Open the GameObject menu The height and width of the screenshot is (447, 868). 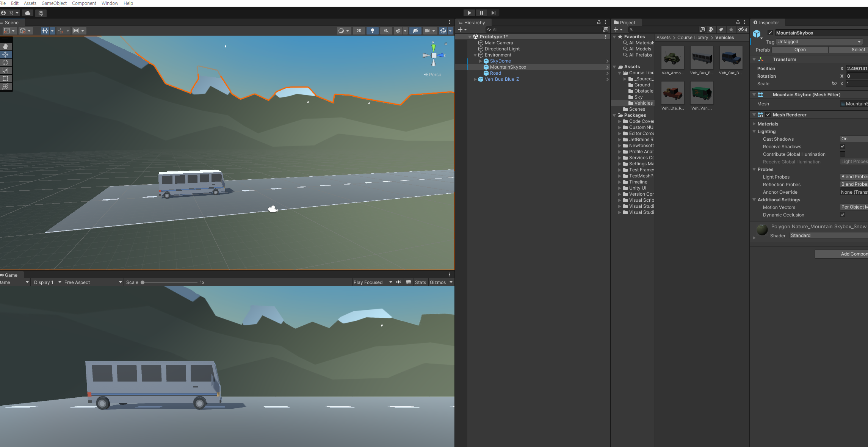tap(54, 3)
